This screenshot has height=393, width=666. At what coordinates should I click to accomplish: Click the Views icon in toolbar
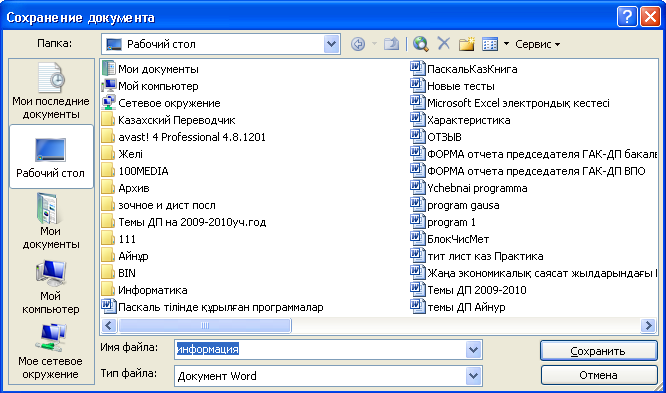tap(490, 44)
